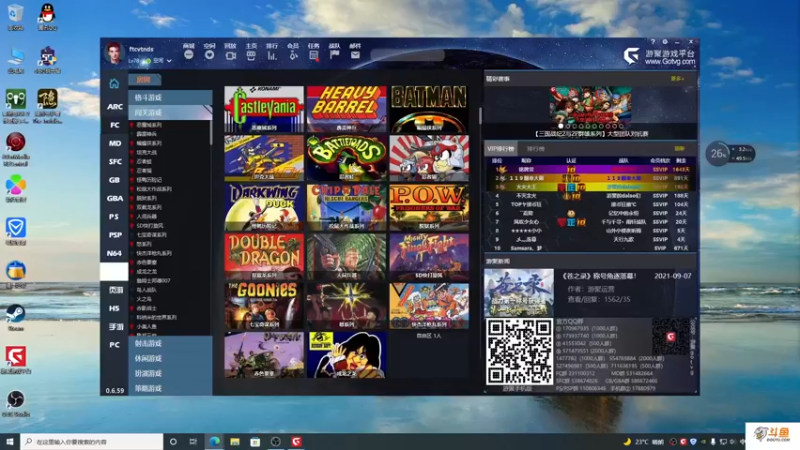This screenshot has height=450, width=800.
Task: Expand the 扮演游戏 category
Action: point(170,373)
